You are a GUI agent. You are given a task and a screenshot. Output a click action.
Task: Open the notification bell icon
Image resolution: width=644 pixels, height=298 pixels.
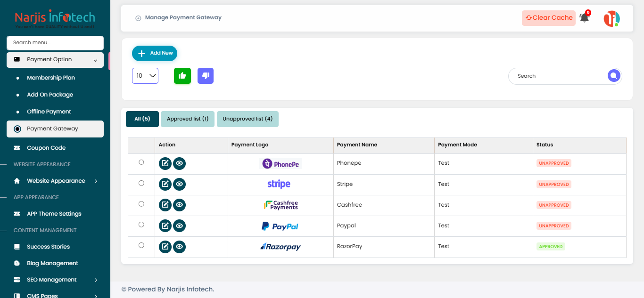point(585,18)
